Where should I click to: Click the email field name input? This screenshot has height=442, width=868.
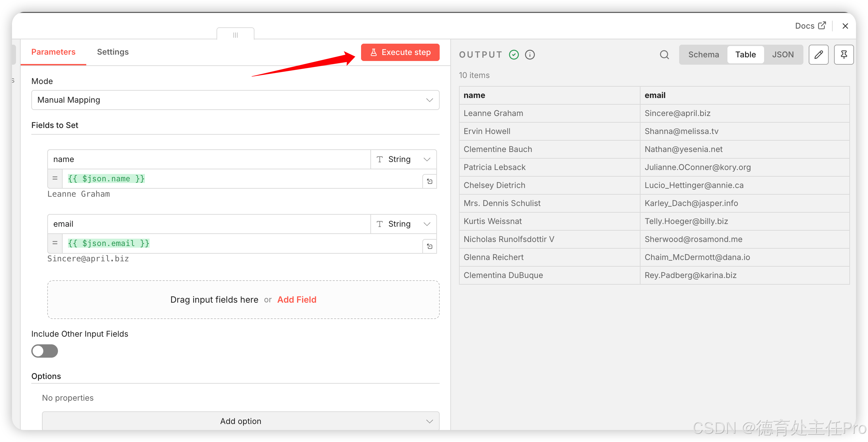coord(209,224)
